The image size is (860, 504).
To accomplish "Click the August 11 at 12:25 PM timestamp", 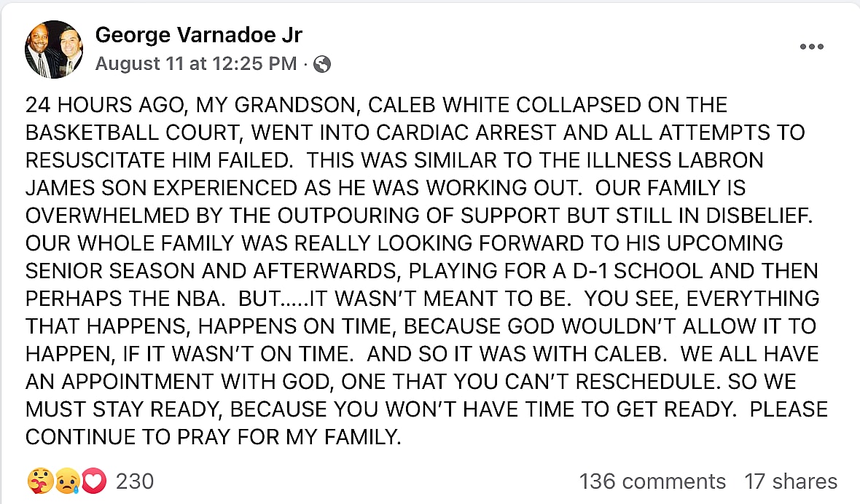I will 196,64.
